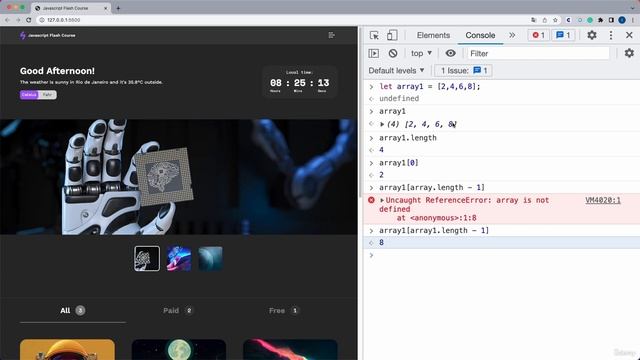Close the DevTools panel
The width and height of the screenshot is (640, 360).
[x=629, y=36]
